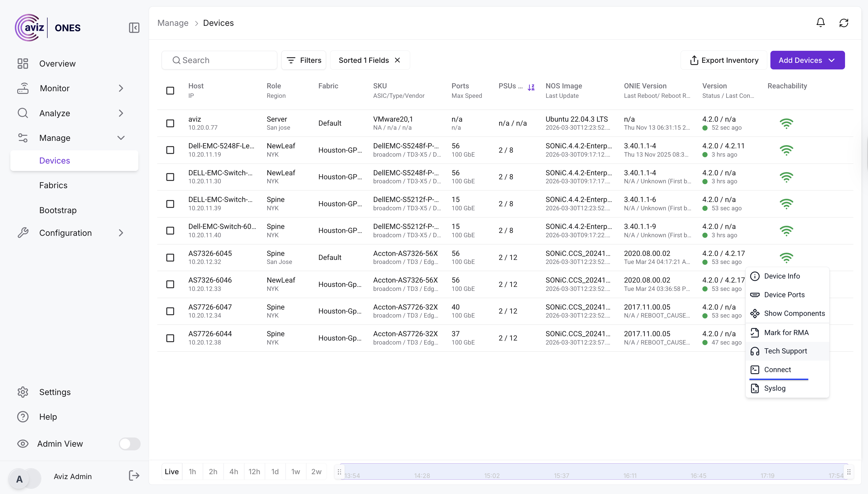This screenshot has height=494, width=868.
Task: Click reachability wifi icon for aviz host
Action: pyautogui.click(x=786, y=123)
